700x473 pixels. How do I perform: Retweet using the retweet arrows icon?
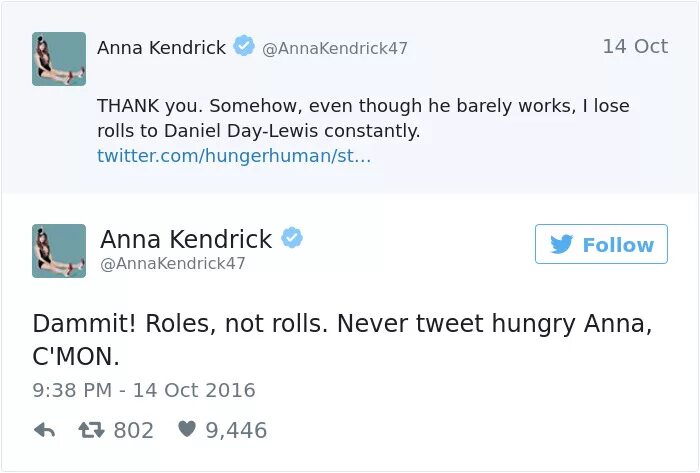coord(92,431)
